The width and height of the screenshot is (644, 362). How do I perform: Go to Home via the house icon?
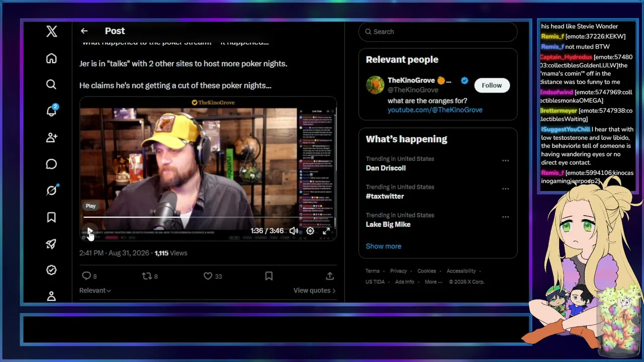pyautogui.click(x=51, y=58)
